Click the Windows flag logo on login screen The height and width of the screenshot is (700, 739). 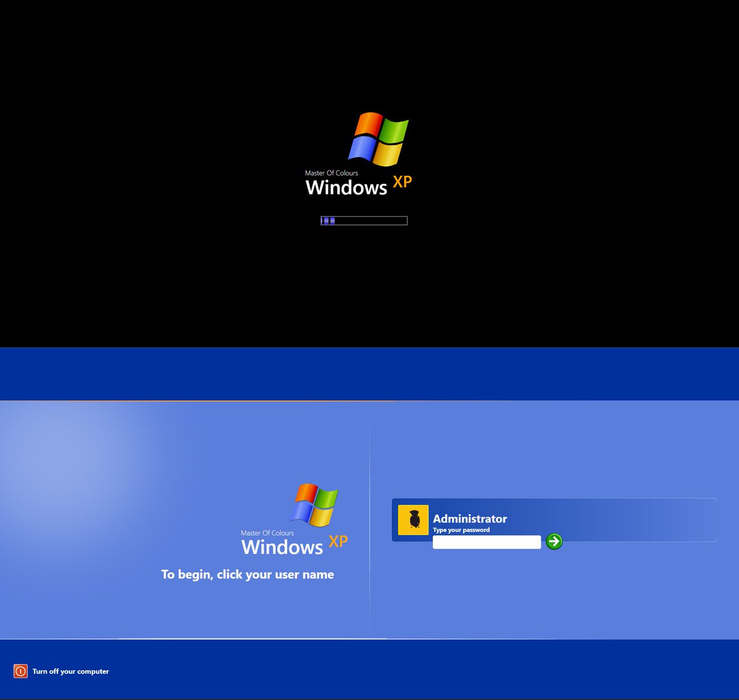point(314,505)
